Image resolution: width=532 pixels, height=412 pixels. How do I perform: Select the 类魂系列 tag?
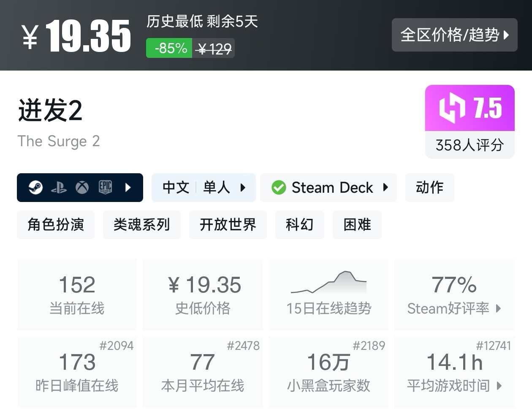[142, 225]
